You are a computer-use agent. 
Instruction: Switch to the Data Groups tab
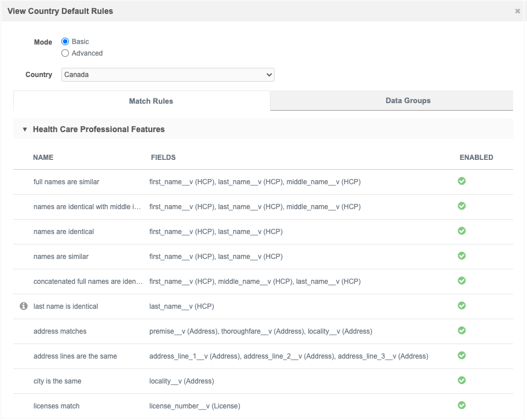point(408,101)
